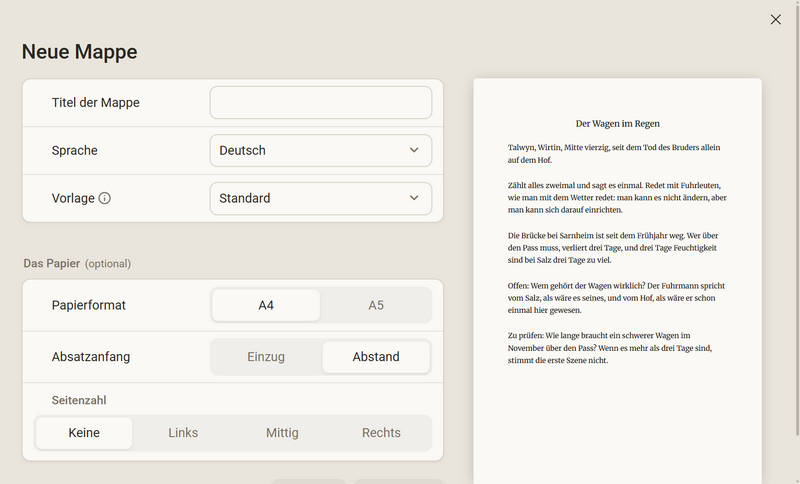
Task: Click preview paragraph starting 'Die Brücke bei Sarnheim'
Action: (x=613, y=248)
